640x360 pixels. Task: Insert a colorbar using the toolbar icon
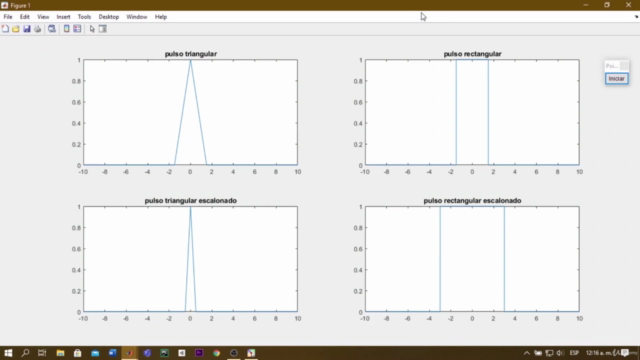point(66,29)
